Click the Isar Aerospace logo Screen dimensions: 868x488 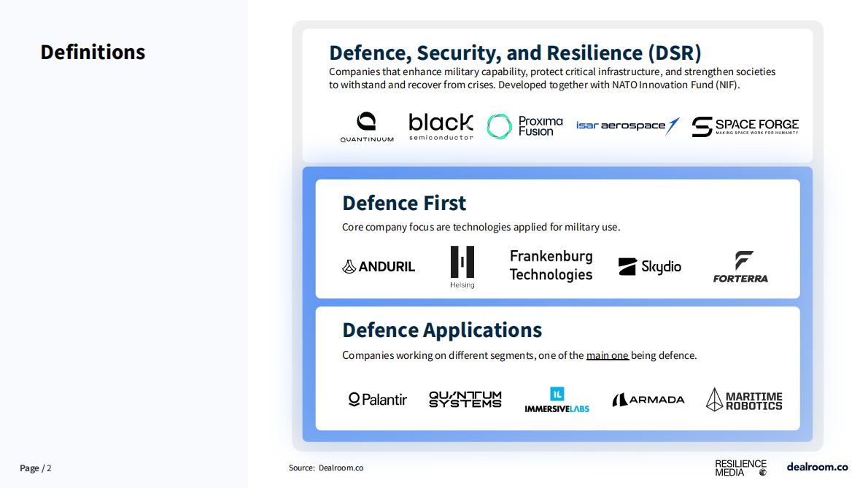click(627, 125)
